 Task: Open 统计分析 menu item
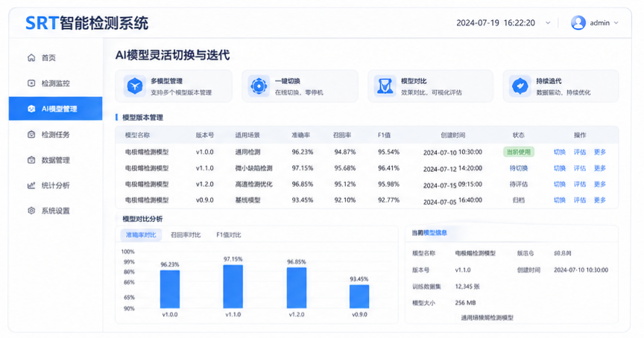[55, 185]
